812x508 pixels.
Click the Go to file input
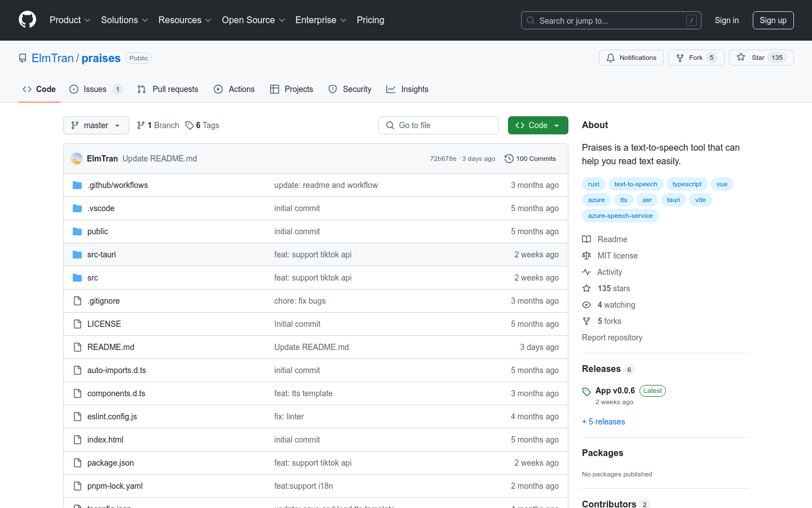[x=439, y=125]
